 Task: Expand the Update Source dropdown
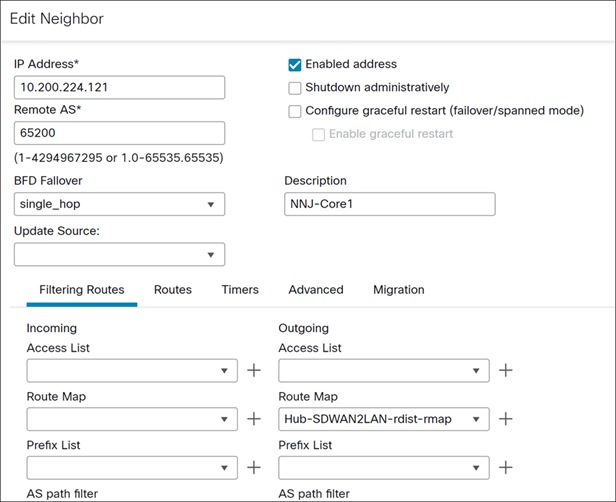point(119,255)
